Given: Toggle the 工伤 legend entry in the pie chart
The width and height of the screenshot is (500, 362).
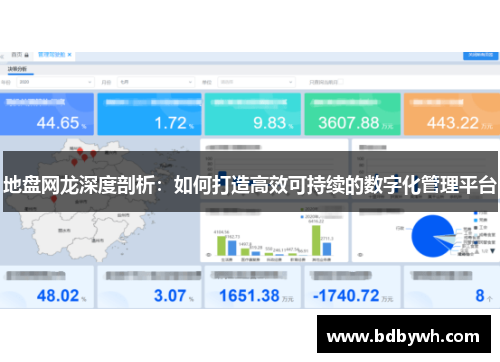Looking at the screenshot, I should [480, 227].
